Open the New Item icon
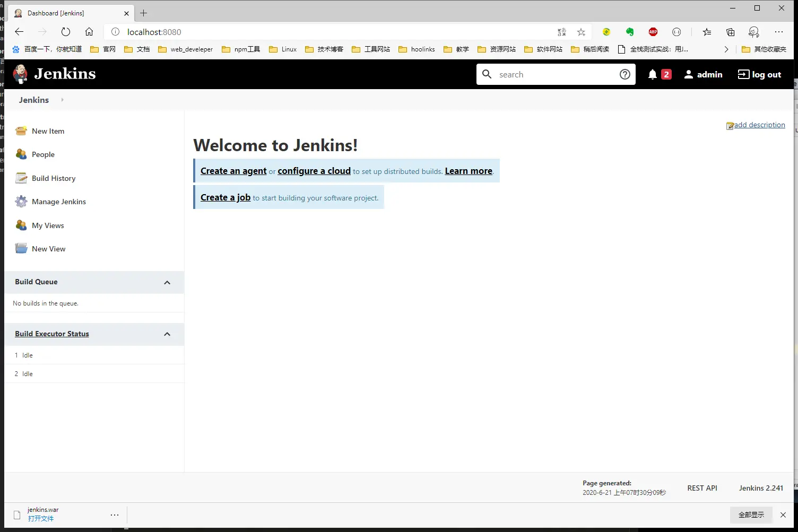Image resolution: width=798 pixels, height=532 pixels. point(21,131)
